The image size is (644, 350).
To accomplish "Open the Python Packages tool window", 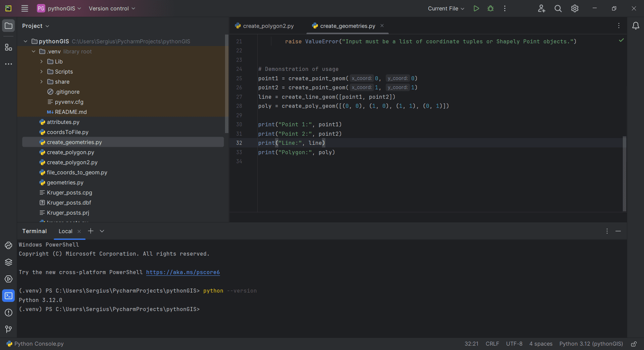I will tap(8, 262).
